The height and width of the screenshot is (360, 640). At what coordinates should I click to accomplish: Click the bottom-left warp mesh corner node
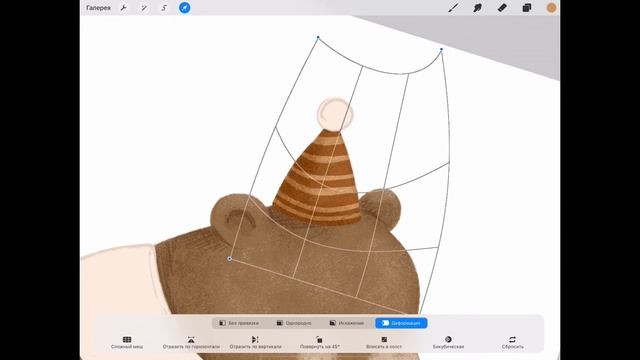229,258
